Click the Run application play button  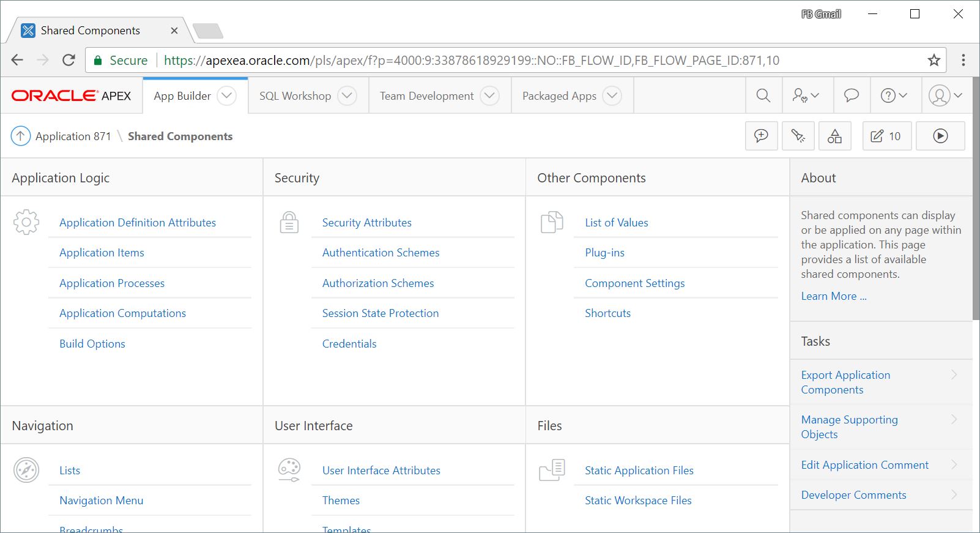click(x=941, y=136)
